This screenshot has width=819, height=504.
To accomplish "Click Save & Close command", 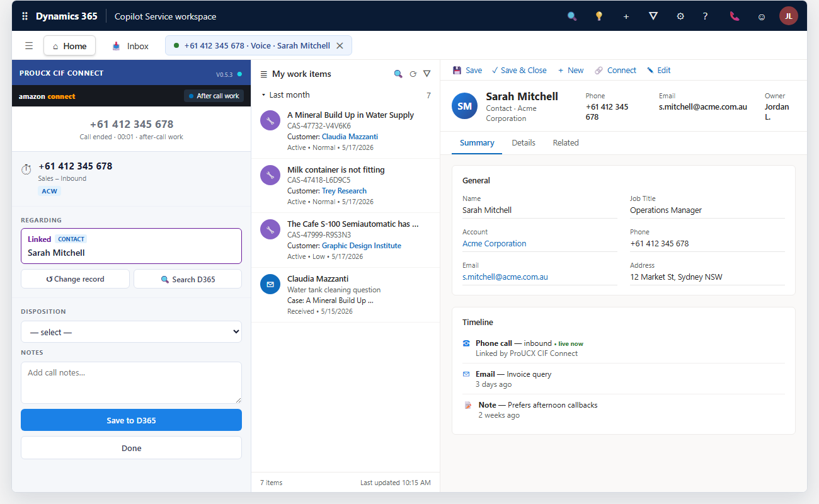I will pos(519,71).
